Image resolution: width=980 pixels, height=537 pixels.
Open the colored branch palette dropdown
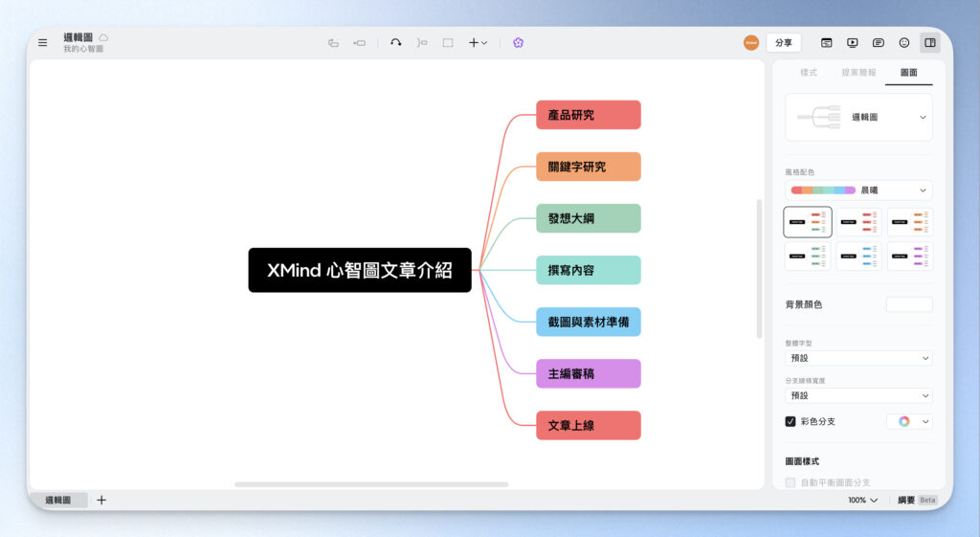[909, 421]
